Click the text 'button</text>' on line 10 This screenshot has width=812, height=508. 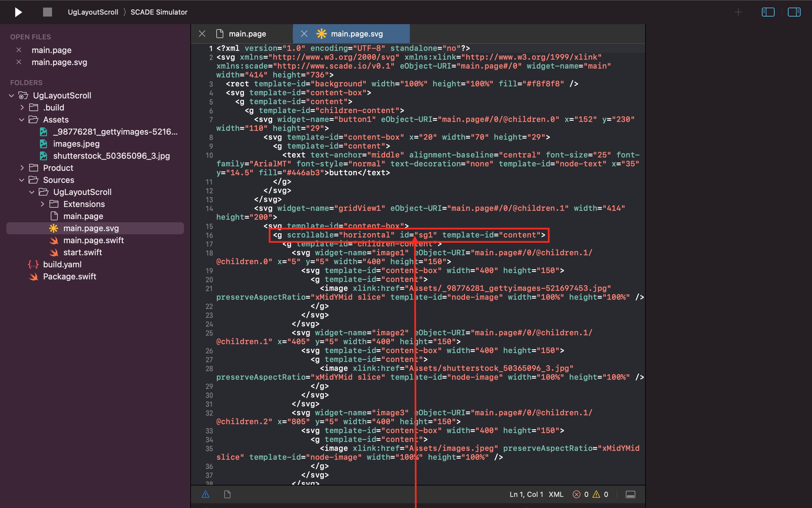pyautogui.click(x=359, y=173)
